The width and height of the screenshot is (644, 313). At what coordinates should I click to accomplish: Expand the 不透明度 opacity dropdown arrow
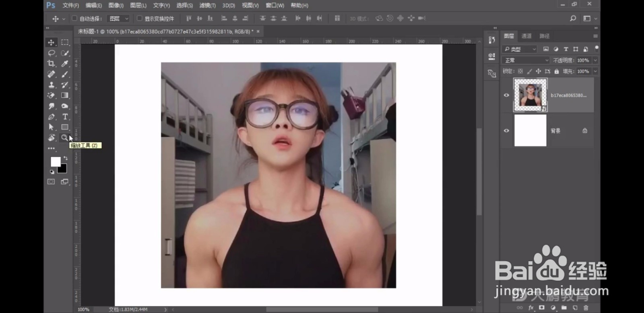(x=595, y=60)
